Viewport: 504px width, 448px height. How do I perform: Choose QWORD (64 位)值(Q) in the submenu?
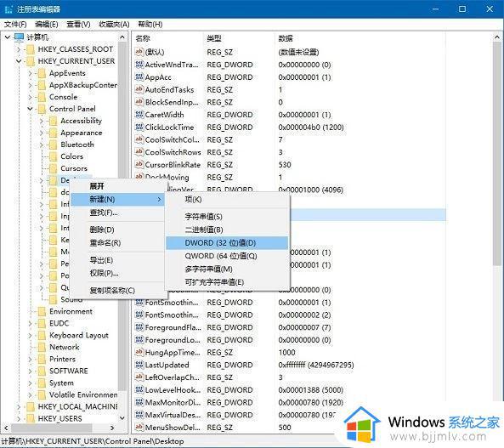click(227, 256)
